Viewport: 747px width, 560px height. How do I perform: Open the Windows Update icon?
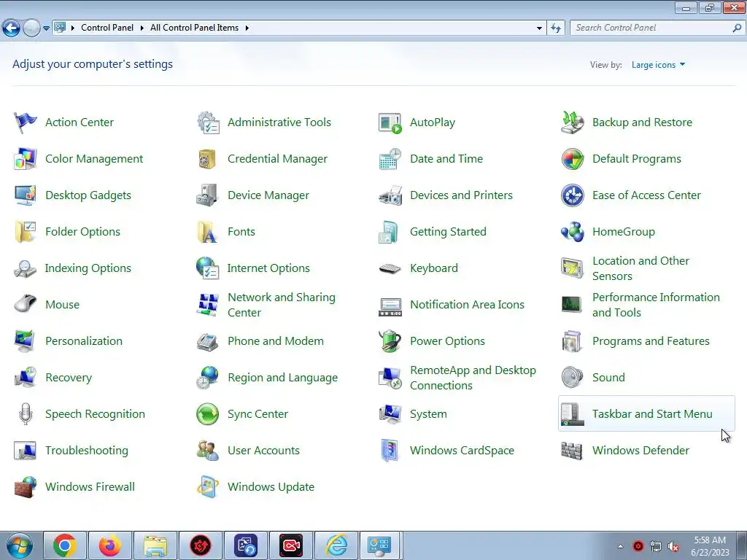tap(208, 487)
